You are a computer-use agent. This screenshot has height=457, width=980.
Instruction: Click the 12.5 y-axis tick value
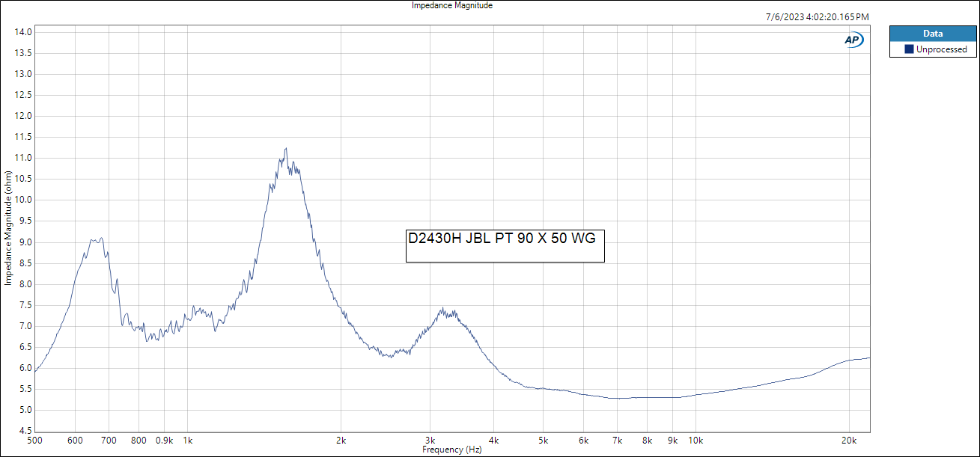(22, 95)
